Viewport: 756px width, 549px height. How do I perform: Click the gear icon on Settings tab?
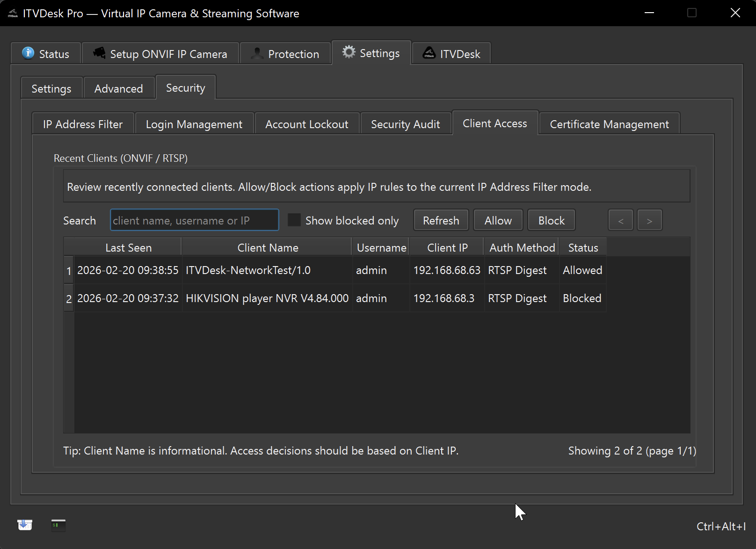349,52
